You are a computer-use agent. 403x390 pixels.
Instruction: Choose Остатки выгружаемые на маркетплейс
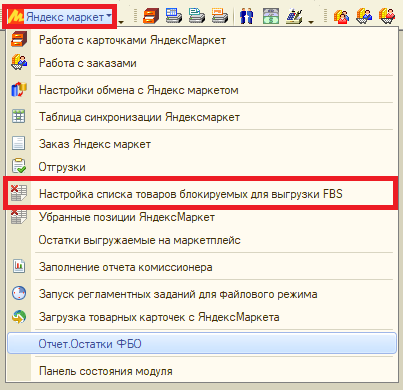coord(202,240)
